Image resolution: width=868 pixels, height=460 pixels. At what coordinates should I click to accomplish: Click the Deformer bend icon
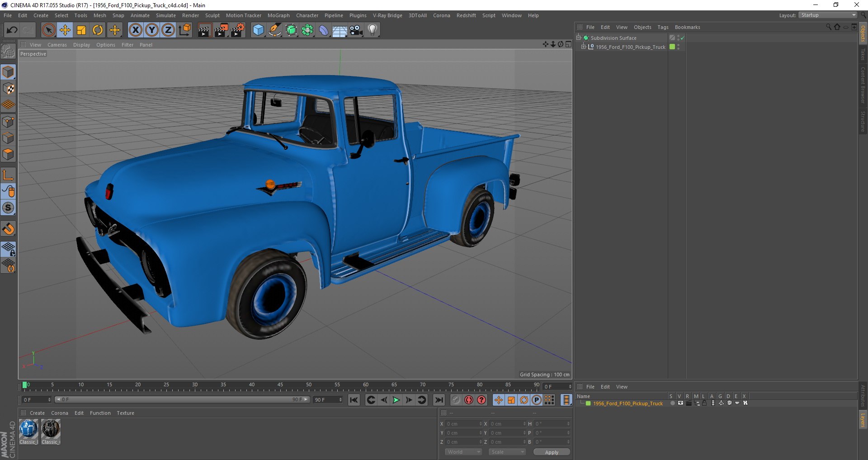click(324, 30)
